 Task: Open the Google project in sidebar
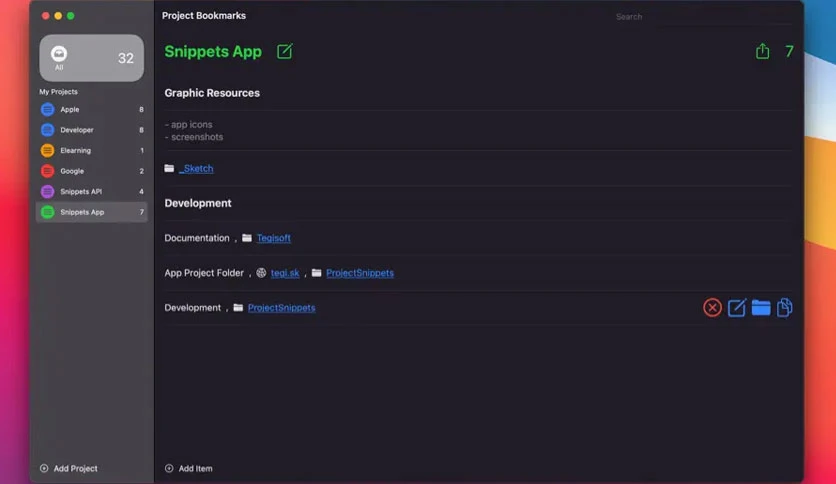click(x=92, y=171)
